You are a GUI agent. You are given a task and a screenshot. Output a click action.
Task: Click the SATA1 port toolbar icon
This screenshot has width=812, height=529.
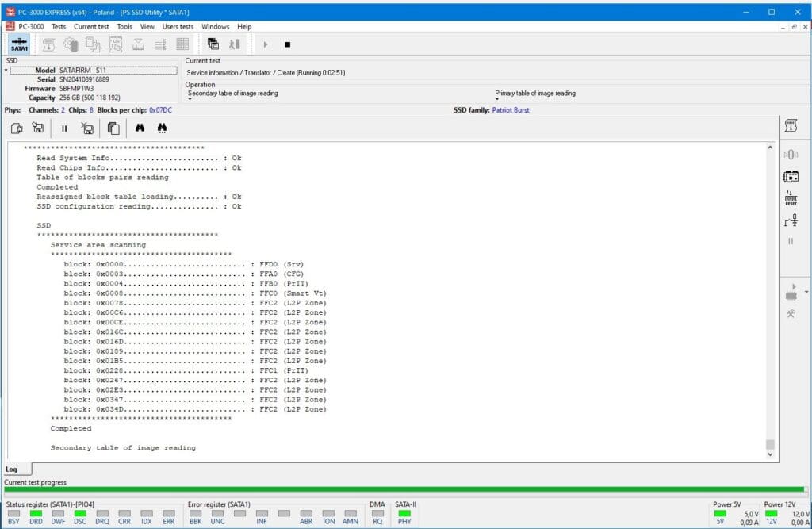pos(20,45)
